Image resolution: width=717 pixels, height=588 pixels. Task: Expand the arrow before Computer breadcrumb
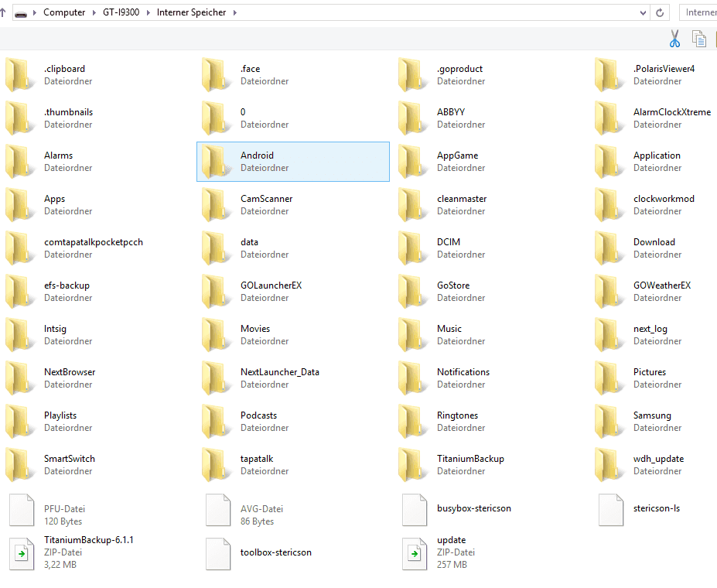click(34, 13)
